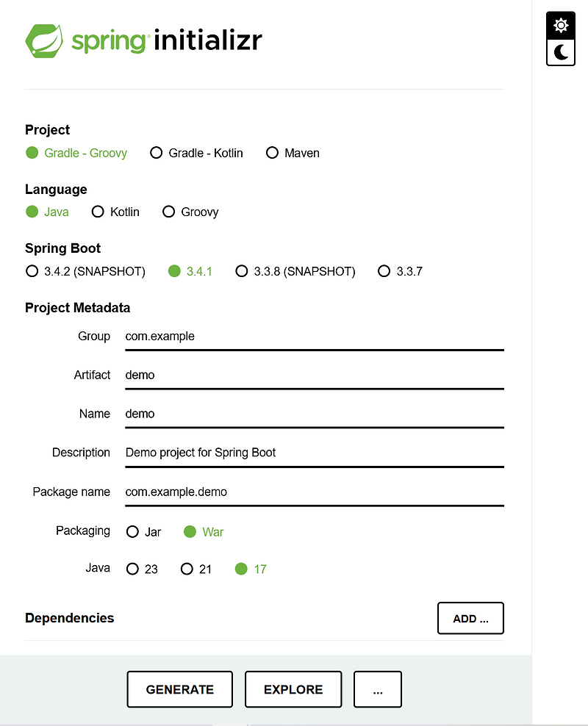Select Kotlin as the language
This screenshot has width=588, height=726.
[x=98, y=212]
